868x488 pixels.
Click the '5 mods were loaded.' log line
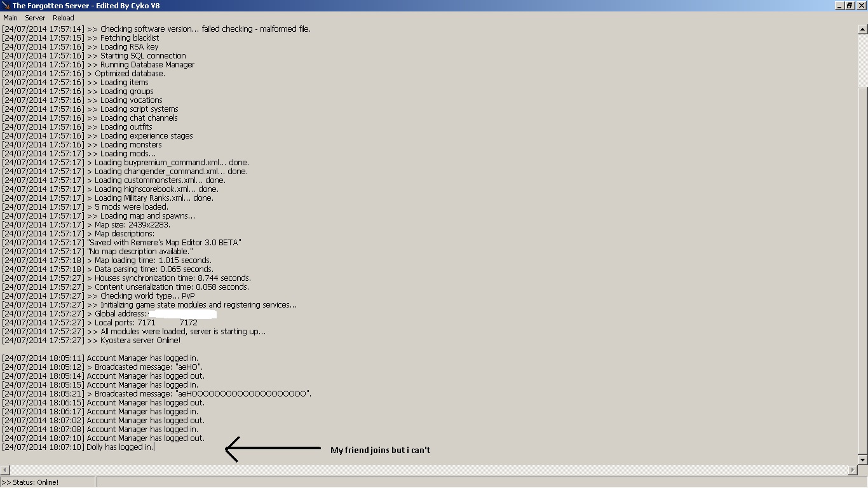click(85, 207)
